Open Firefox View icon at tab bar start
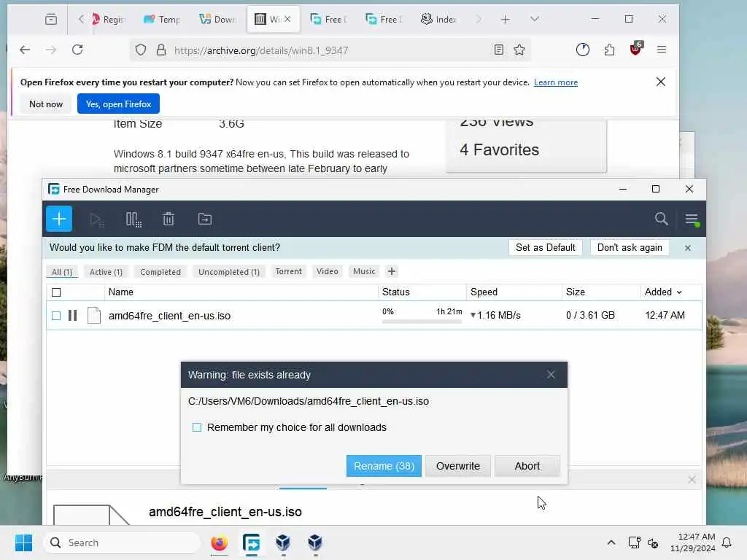 (x=51, y=19)
